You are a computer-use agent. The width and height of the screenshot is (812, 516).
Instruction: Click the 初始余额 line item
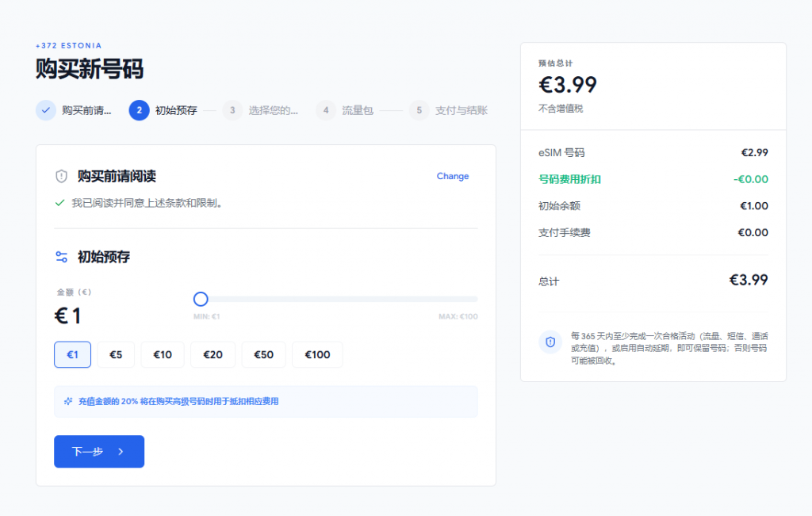[653, 206]
